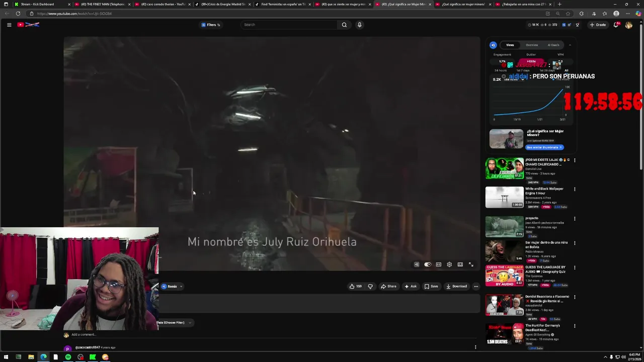Like the video with thumbs-up 159

tap(356, 287)
